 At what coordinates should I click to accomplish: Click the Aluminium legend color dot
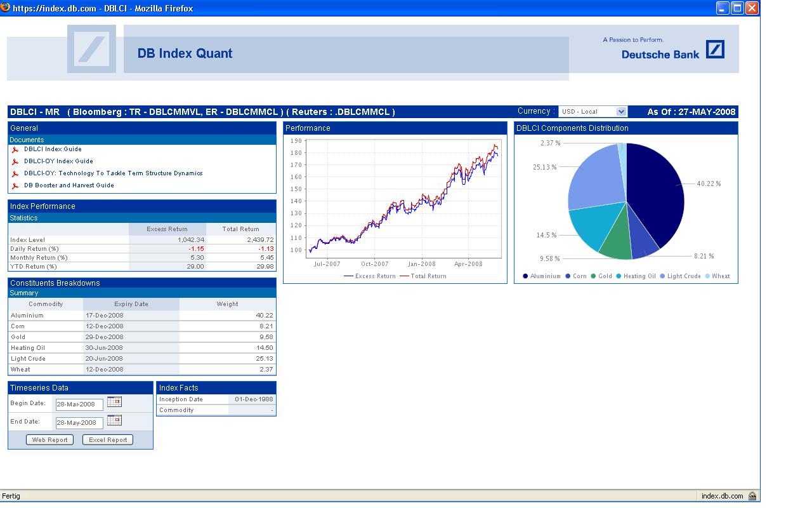click(525, 276)
